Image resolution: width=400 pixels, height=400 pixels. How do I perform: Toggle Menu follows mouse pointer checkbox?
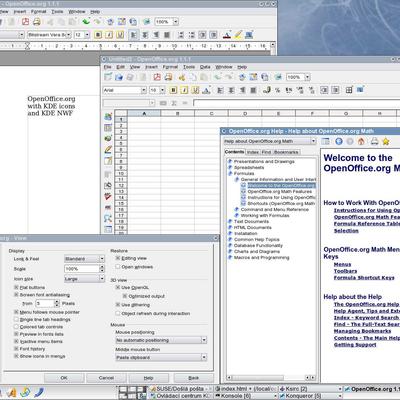16,312
